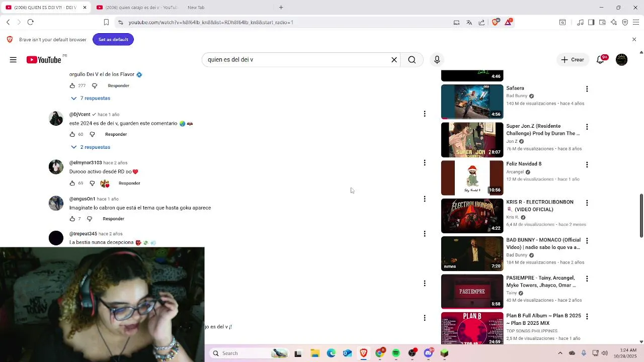Viewport: 644px width, 362px height.
Task: Switch to the 'quien carajo es dei v' tab
Action: click(136, 8)
